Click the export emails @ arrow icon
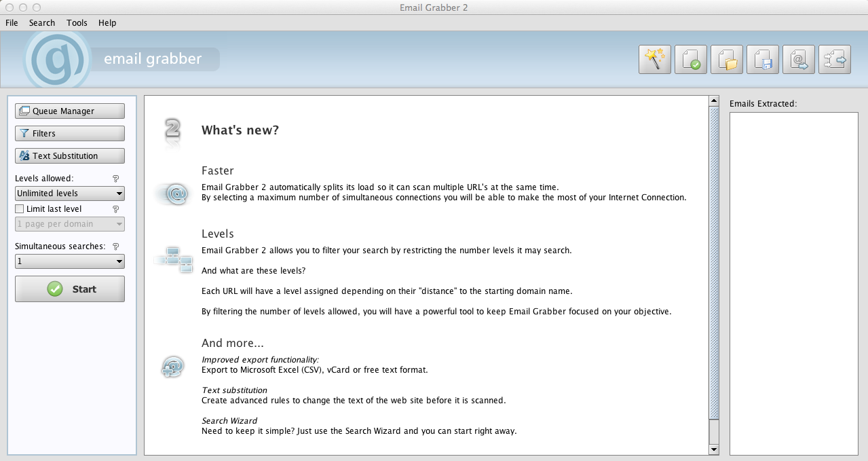The image size is (868, 461). click(799, 60)
